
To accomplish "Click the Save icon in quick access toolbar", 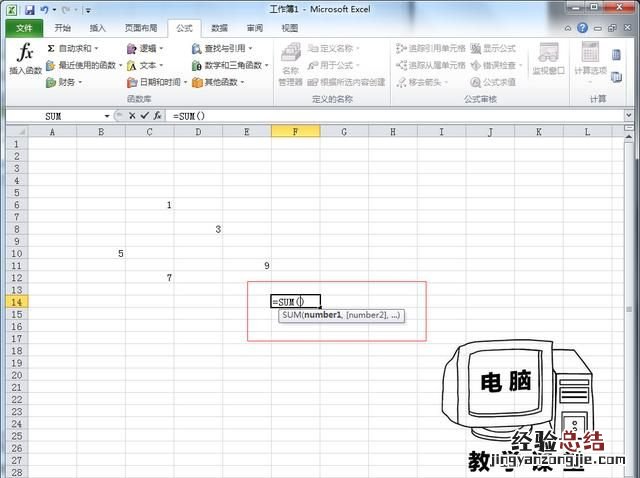I will click(x=29, y=9).
